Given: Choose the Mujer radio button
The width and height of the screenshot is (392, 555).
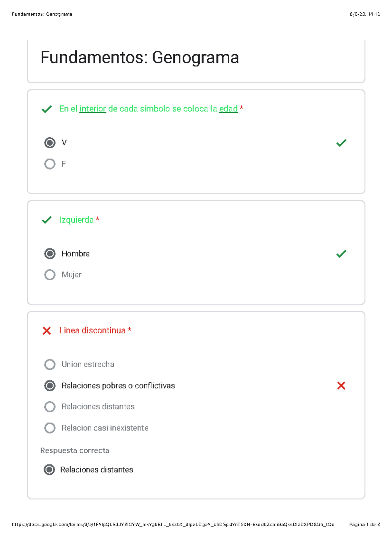Looking at the screenshot, I should (x=50, y=275).
